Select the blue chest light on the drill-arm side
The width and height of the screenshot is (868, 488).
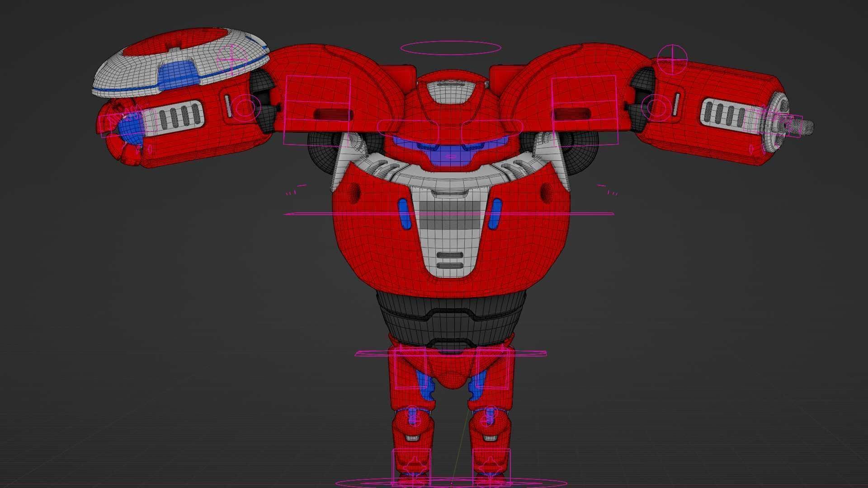click(x=496, y=213)
